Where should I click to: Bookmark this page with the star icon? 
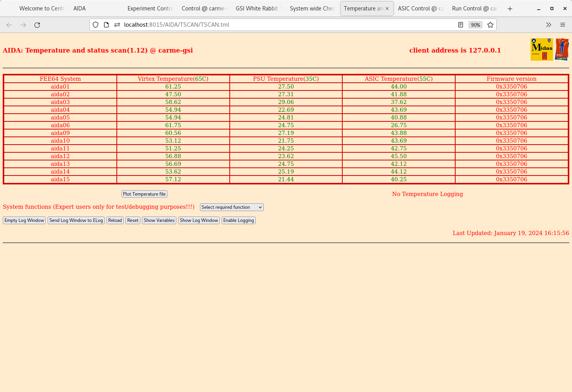[x=490, y=25]
